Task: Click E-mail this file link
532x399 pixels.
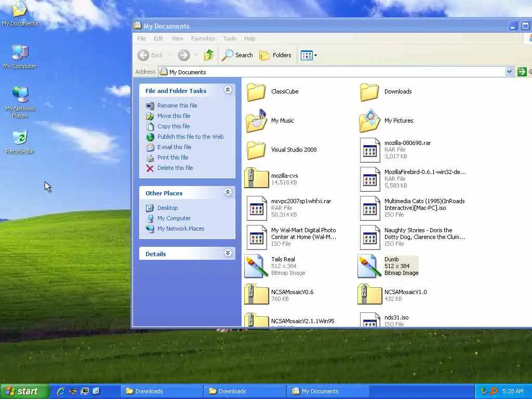Action: (x=175, y=147)
